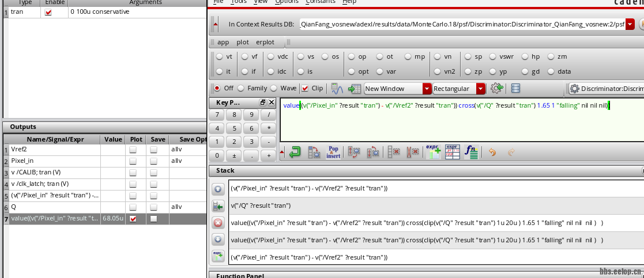Click the greyed redo arrow
Screen dimensions: 644x278
(511, 153)
